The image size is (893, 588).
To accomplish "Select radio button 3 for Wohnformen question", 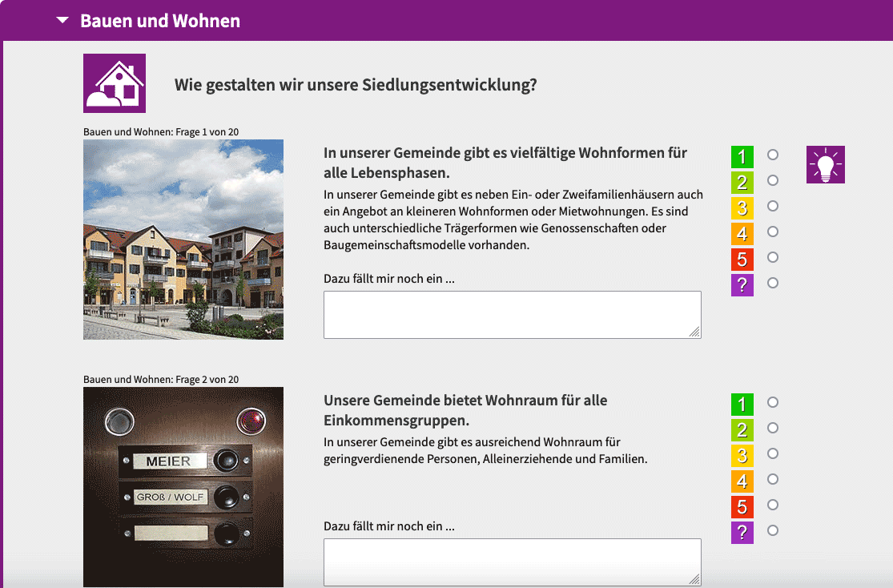I will tap(773, 206).
